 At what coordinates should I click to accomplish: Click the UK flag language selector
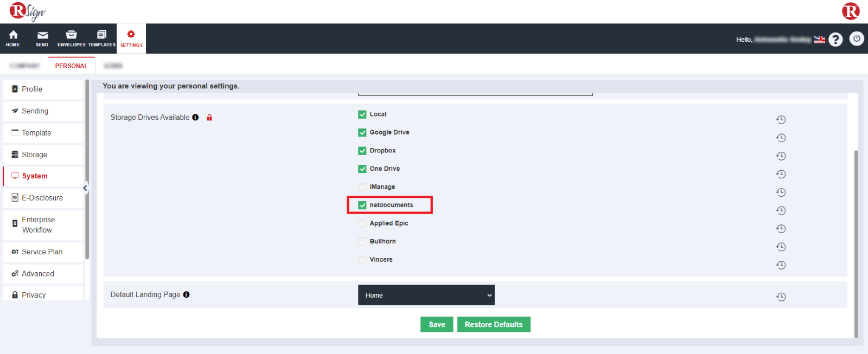click(819, 39)
